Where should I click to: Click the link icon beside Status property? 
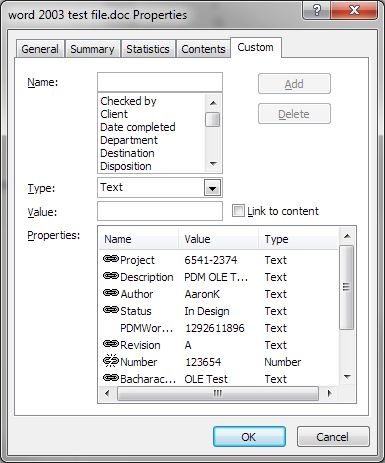pos(111,310)
